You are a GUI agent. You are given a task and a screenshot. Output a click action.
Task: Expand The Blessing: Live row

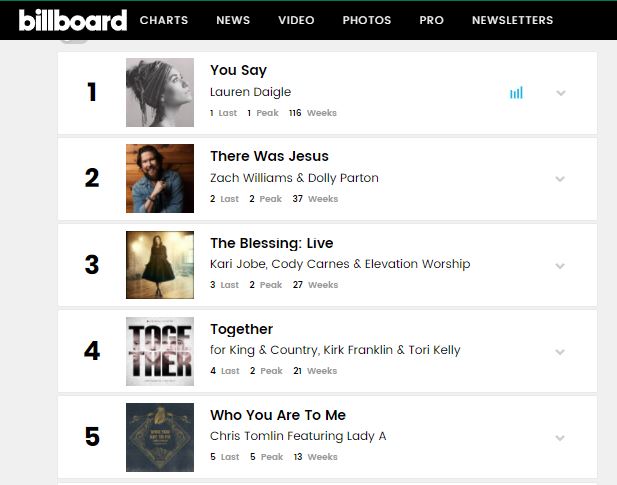click(560, 266)
